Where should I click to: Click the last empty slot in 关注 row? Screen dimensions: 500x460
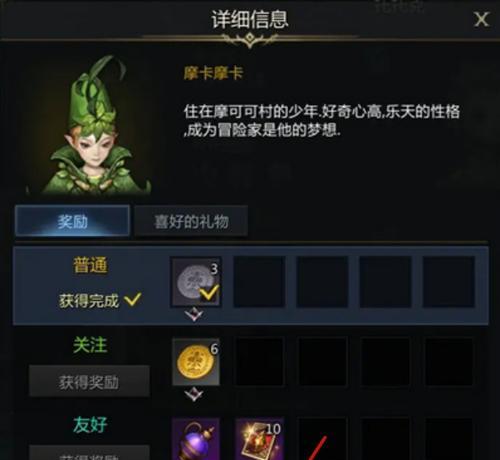449,362
